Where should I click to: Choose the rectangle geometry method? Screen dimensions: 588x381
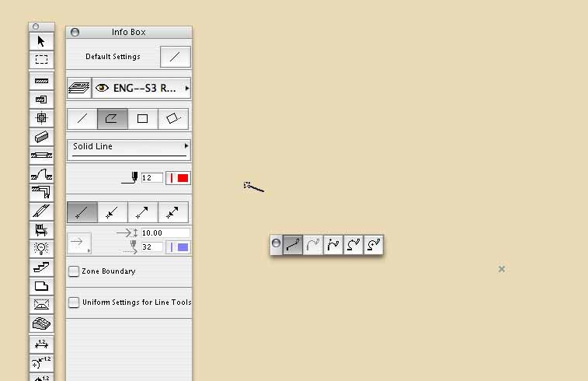142,119
